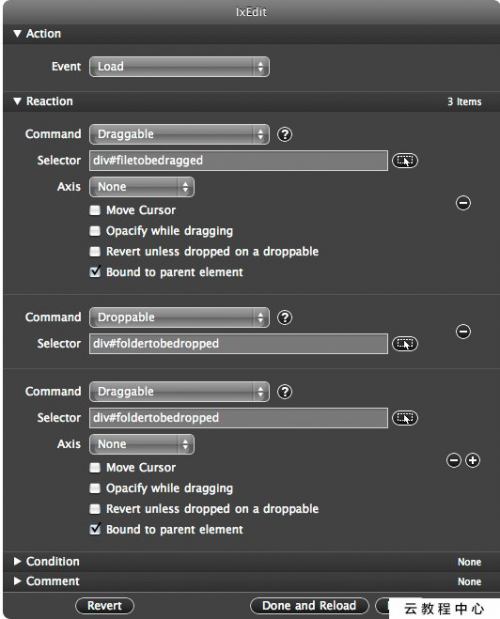The image size is (500, 619).
Task: Click element picker for the last Draggable selector
Action: [404, 418]
